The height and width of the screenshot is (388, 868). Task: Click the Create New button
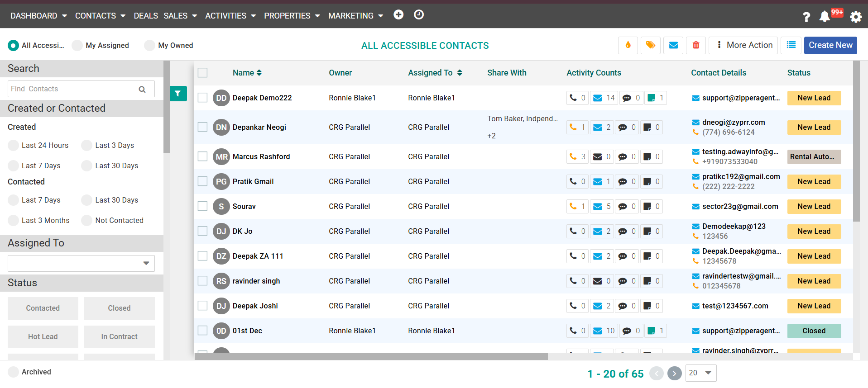[830, 45]
